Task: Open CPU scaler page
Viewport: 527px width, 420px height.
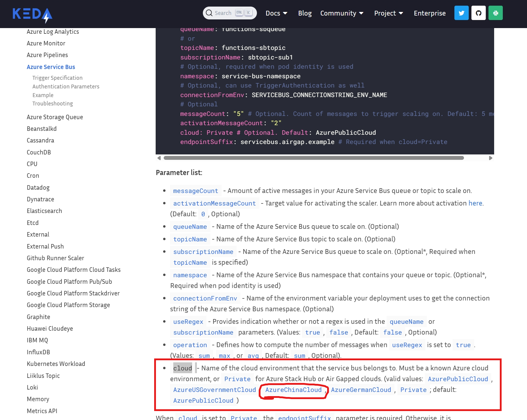Action: click(32, 164)
